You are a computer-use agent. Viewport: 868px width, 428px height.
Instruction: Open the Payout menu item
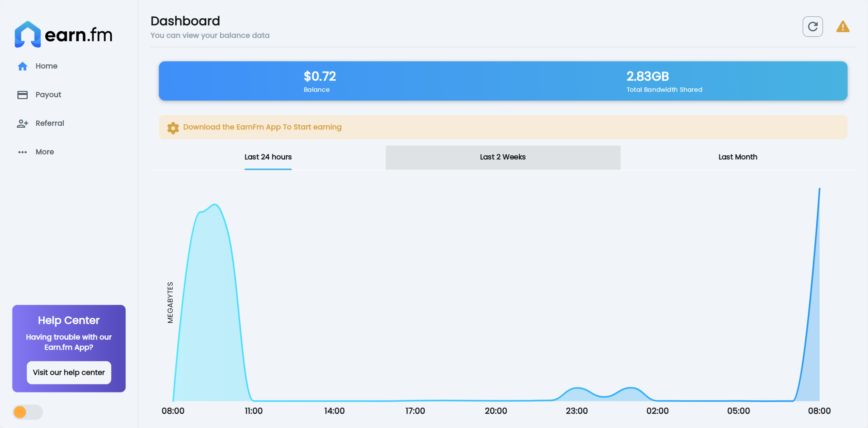(x=48, y=95)
